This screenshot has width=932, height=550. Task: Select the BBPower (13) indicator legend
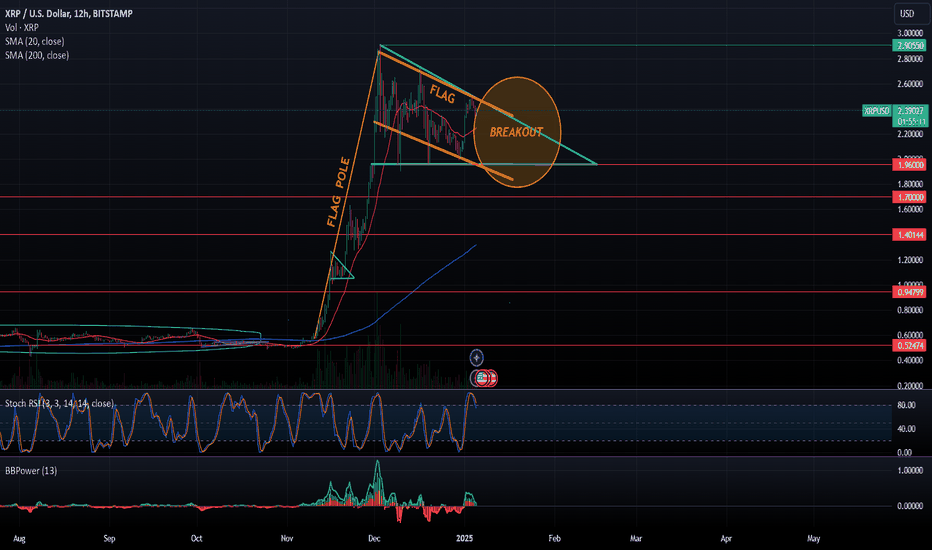tap(31, 470)
